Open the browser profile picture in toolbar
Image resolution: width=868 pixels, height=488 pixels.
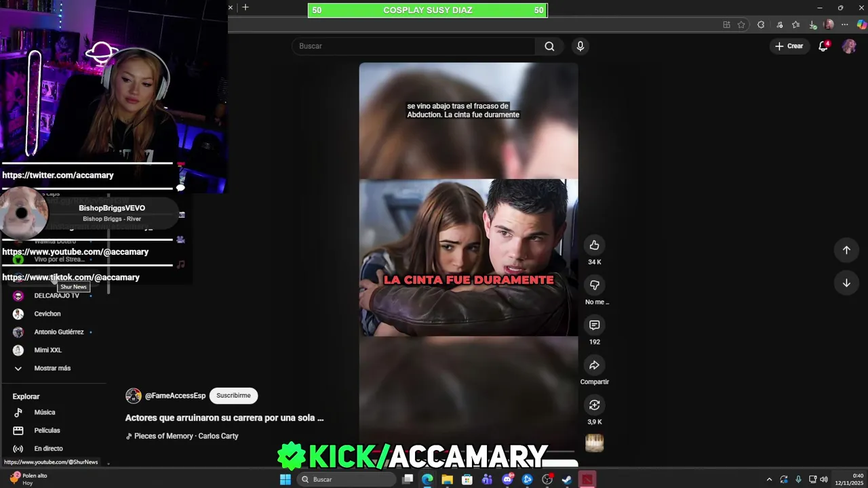[829, 24]
